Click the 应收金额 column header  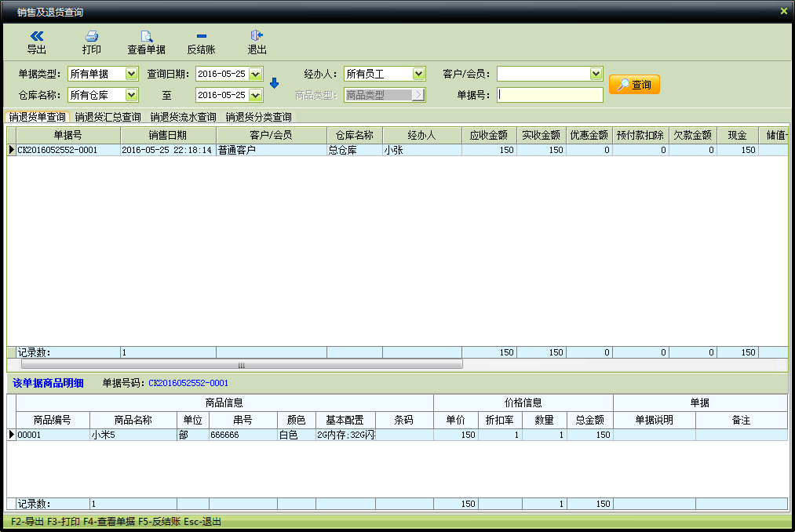pyautogui.click(x=488, y=135)
